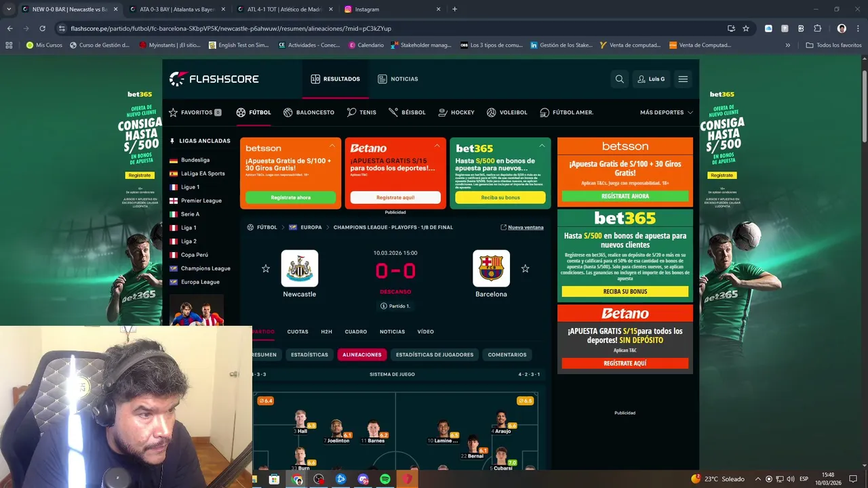The image size is (868, 488).
Task: Select Béisbol sport tab
Action: tap(407, 113)
